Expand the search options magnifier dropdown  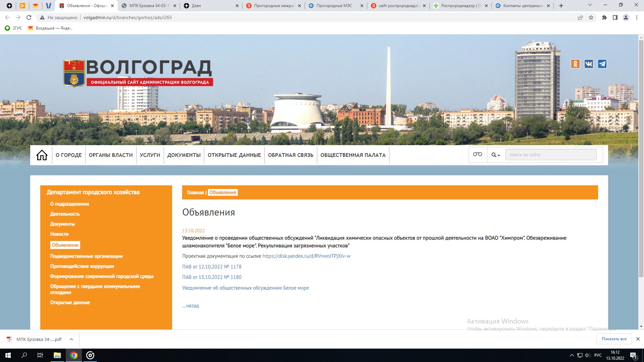(x=496, y=155)
